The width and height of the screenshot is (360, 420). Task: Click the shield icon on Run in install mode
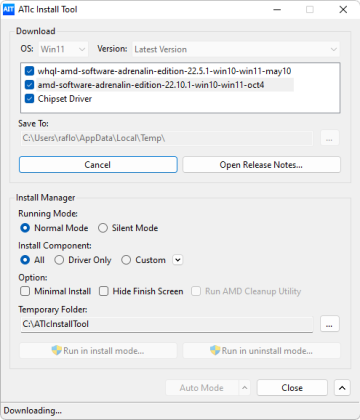click(x=57, y=350)
